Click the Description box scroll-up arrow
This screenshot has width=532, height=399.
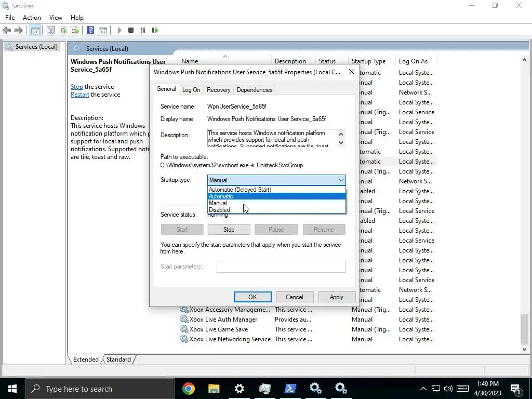341,134
